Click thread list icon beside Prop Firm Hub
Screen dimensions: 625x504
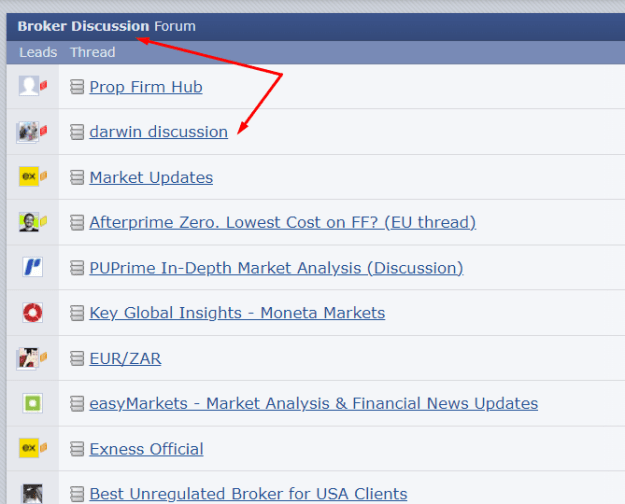[x=77, y=87]
